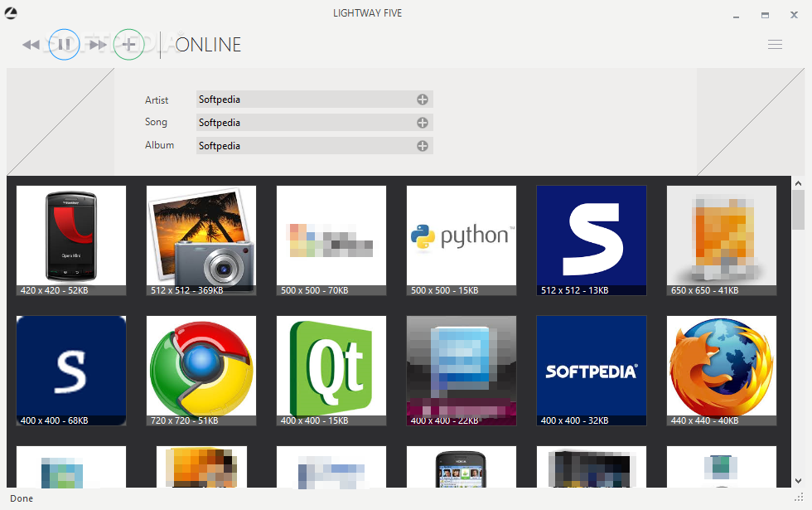The image size is (812, 510).
Task: Select the Python logo cover art
Action: pos(461,236)
